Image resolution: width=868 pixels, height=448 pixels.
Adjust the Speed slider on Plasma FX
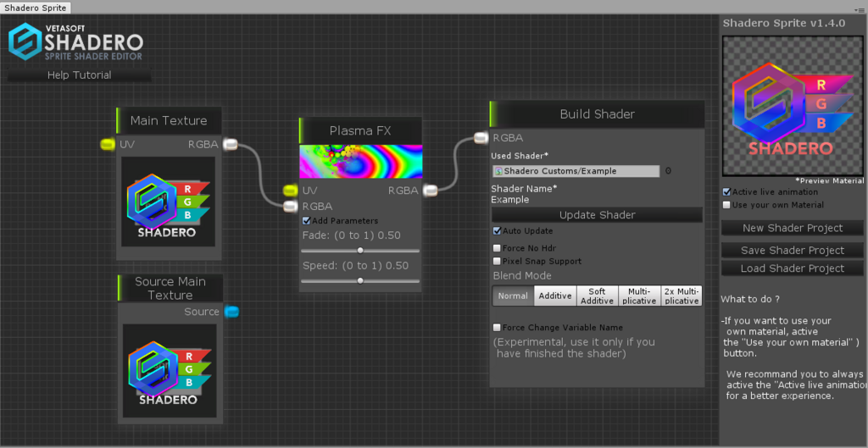(360, 280)
